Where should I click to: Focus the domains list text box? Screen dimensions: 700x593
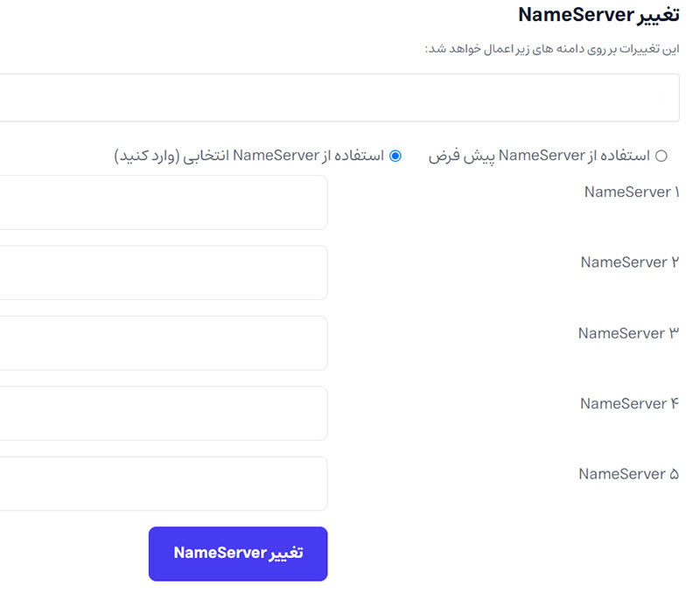[x=339, y=98]
